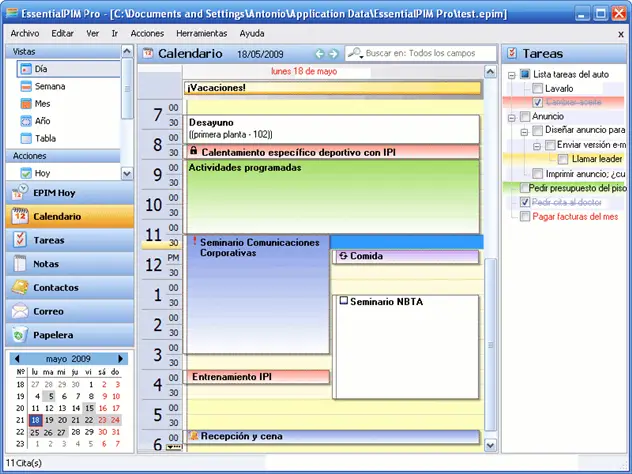The image size is (632, 474).
Task: Open the Ver menu
Action: (92, 33)
